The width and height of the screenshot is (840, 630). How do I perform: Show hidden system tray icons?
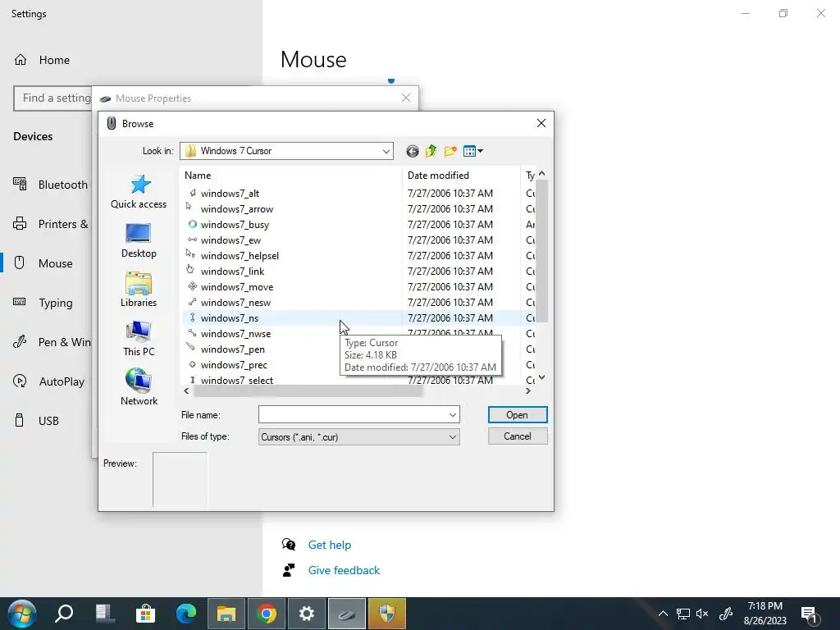[x=663, y=614]
